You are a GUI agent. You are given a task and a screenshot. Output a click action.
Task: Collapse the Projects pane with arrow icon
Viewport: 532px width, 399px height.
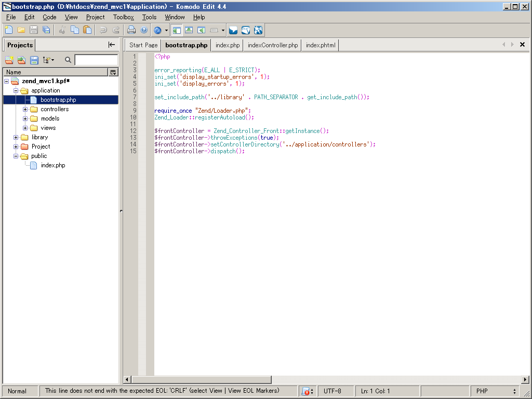[112, 45]
